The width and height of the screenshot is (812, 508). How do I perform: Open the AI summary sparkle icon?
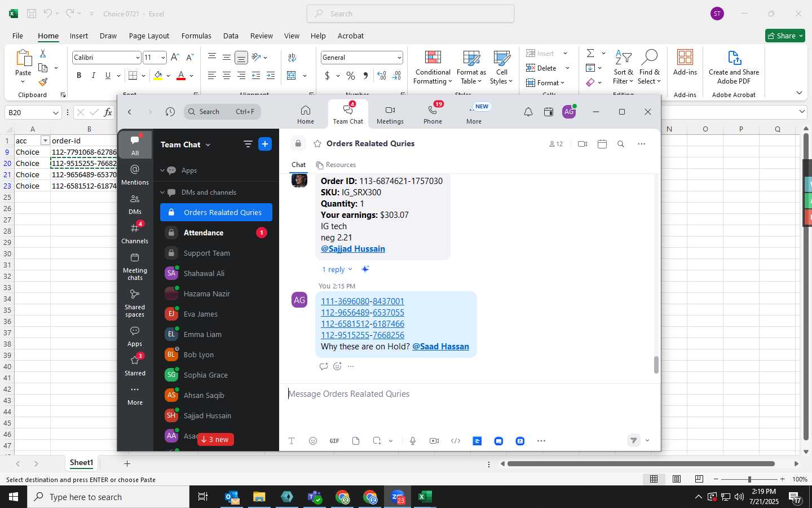click(x=365, y=269)
